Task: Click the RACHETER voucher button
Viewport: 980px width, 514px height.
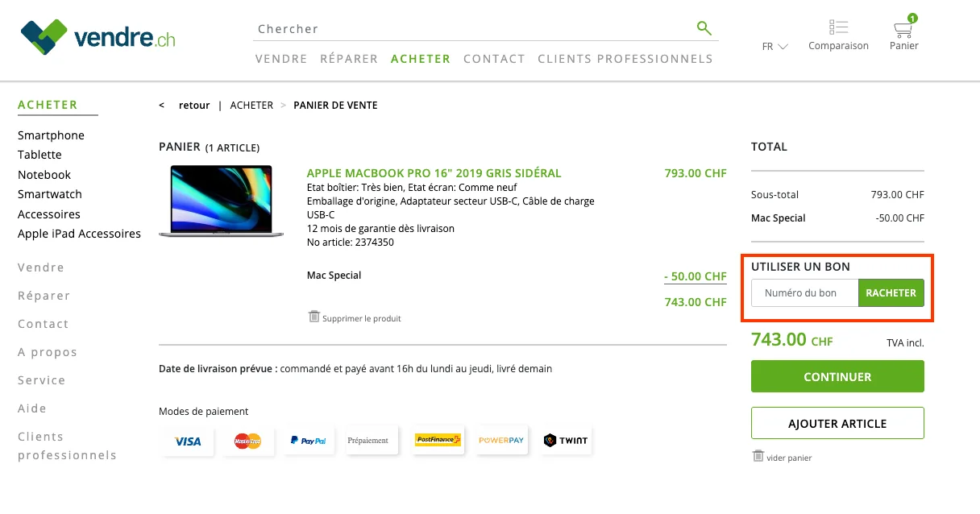Action: tap(891, 292)
